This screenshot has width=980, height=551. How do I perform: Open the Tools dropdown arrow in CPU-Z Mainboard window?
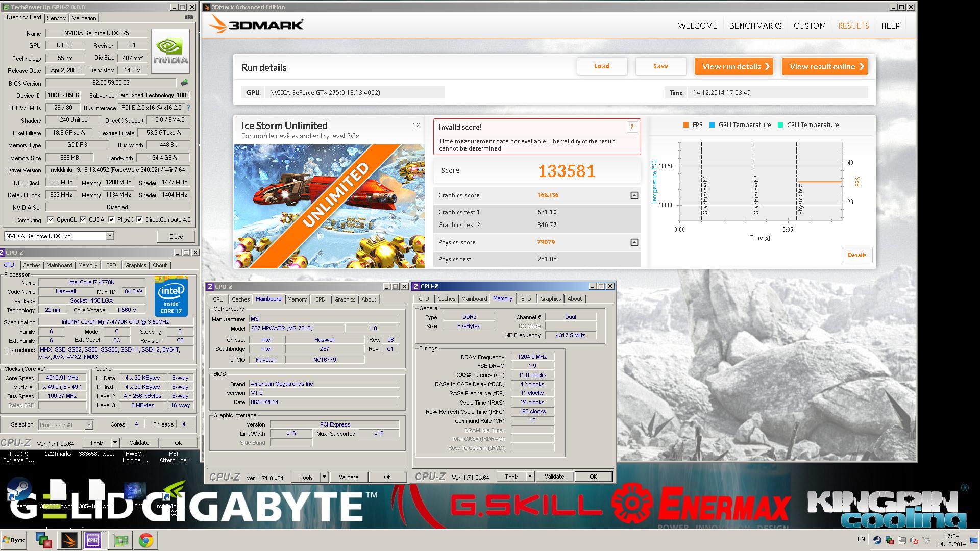pyautogui.click(x=324, y=477)
